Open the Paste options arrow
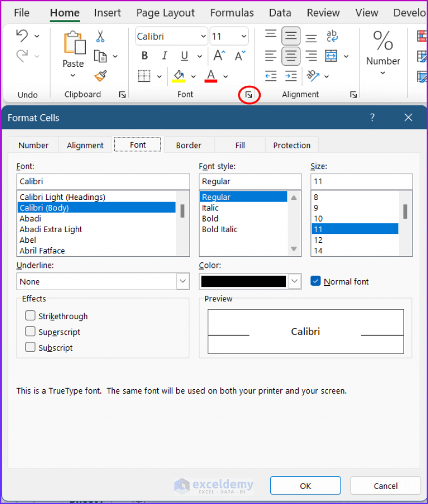The image size is (428, 504). point(73,76)
